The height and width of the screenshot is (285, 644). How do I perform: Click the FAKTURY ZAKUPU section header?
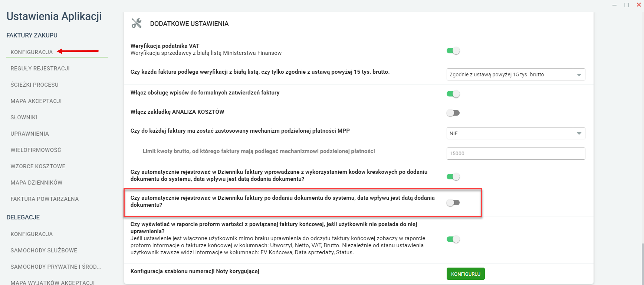click(x=32, y=35)
